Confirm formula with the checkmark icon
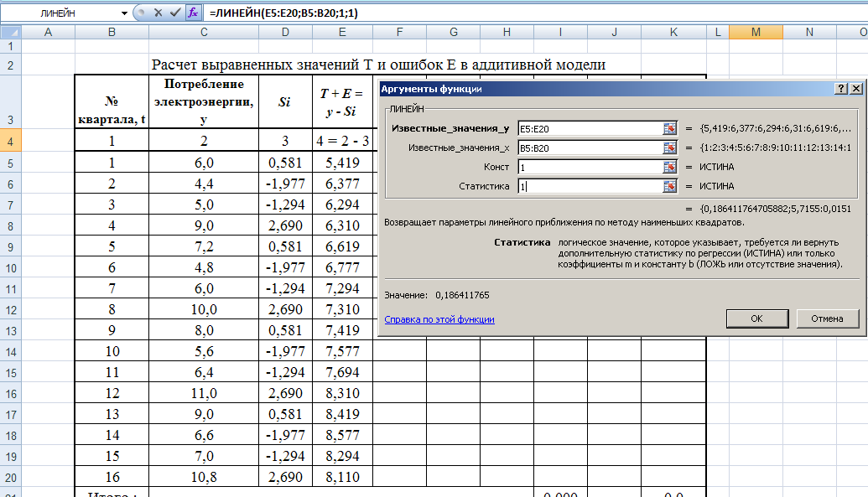 pyautogui.click(x=175, y=13)
